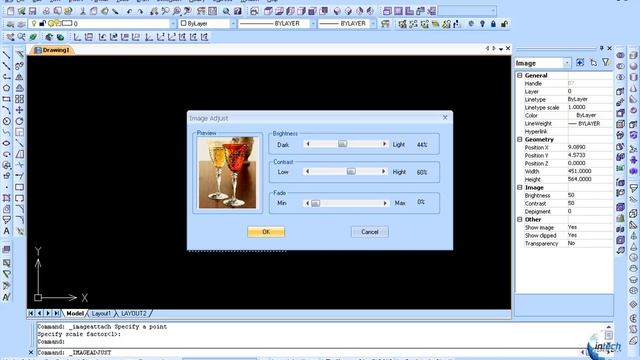Click Quick Select icon in Properties panel
This screenshot has height=360, width=640.
click(x=580, y=62)
